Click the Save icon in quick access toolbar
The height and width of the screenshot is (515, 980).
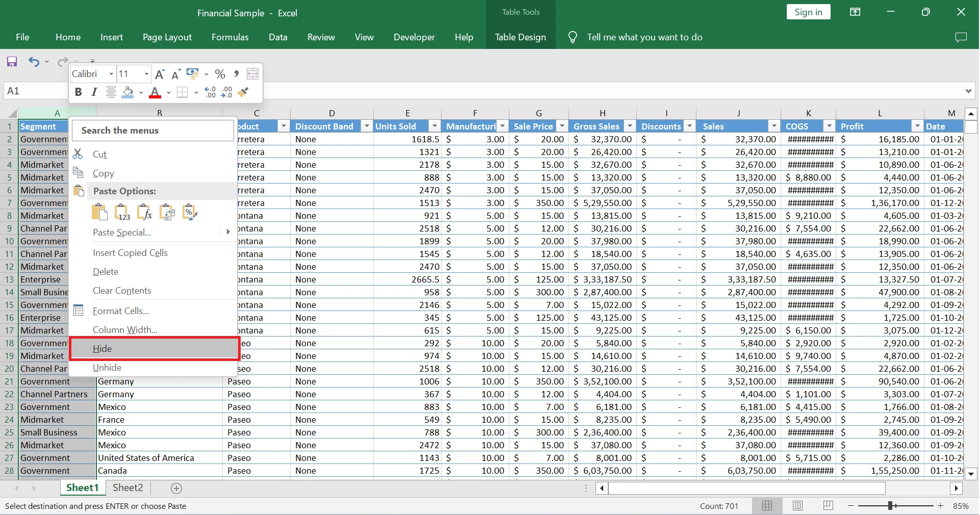[12, 62]
